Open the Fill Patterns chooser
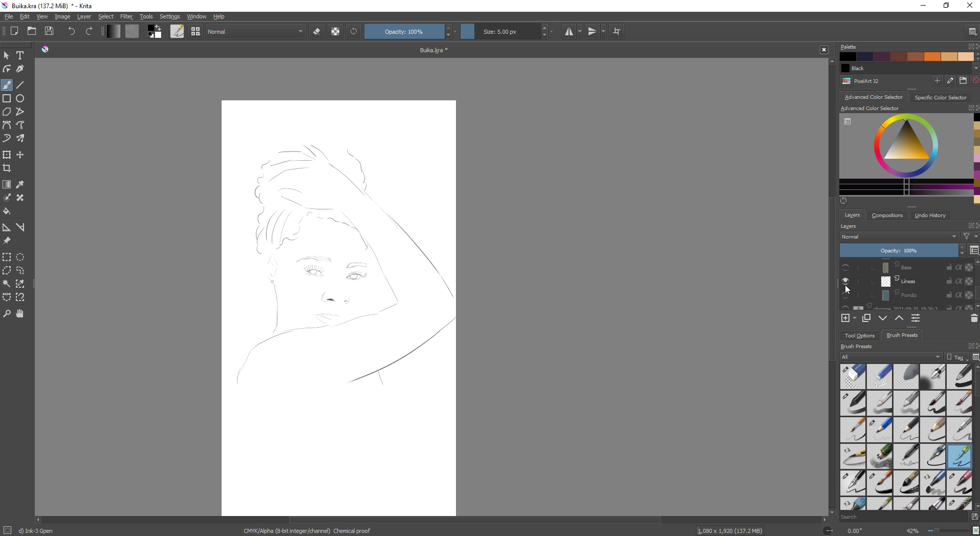 pyautogui.click(x=132, y=31)
